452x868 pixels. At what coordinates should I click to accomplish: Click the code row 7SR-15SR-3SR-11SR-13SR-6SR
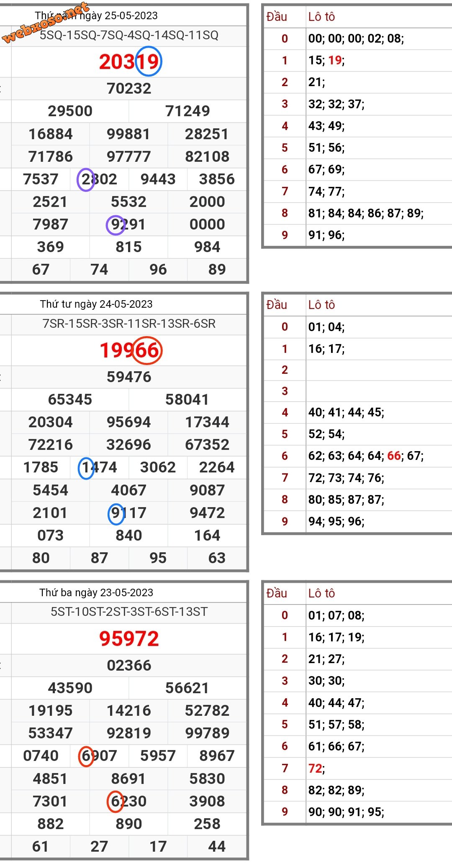click(129, 324)
